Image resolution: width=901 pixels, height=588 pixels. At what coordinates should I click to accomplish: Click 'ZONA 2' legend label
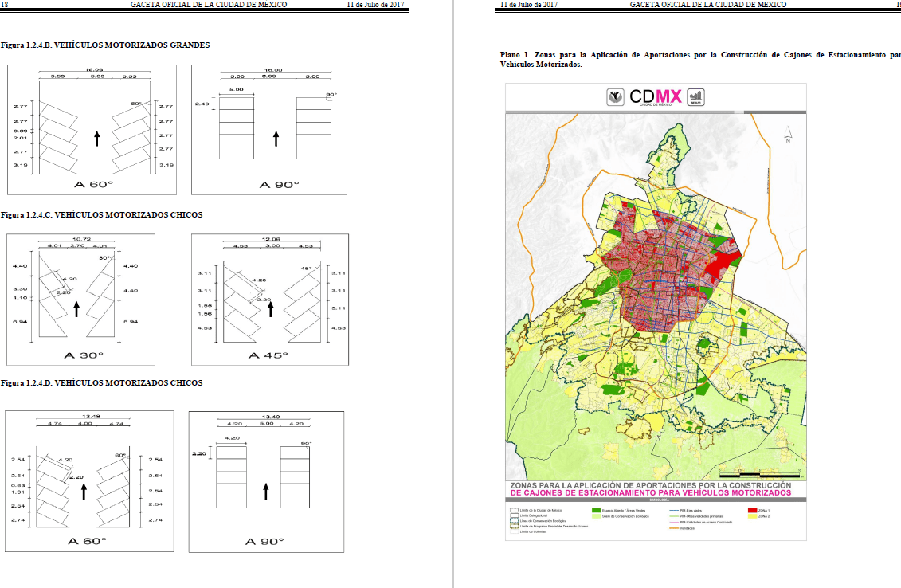coord(764,516)
